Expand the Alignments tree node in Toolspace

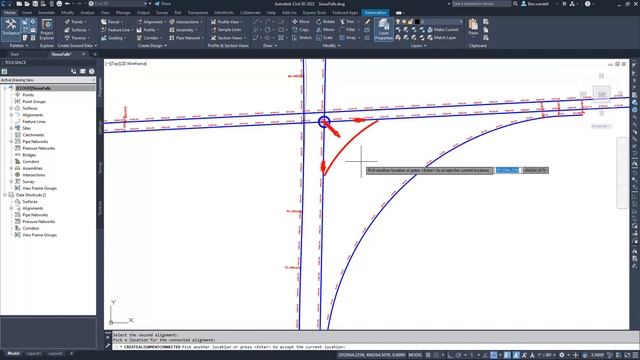coord(11,115)
